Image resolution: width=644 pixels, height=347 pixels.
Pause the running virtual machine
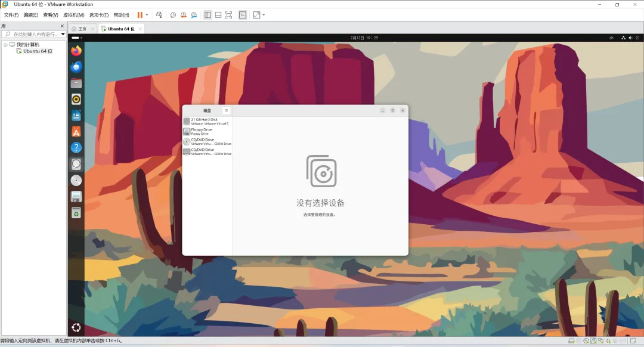140,15
